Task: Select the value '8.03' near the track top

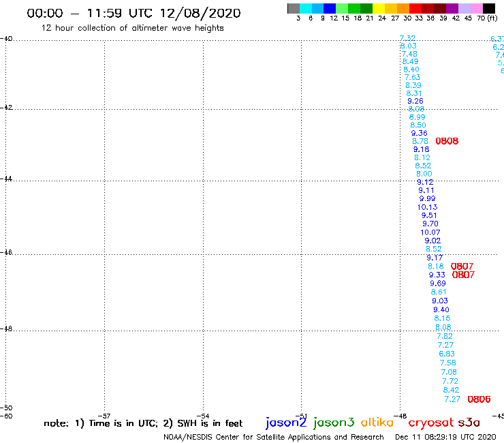Action: point(409,46)
